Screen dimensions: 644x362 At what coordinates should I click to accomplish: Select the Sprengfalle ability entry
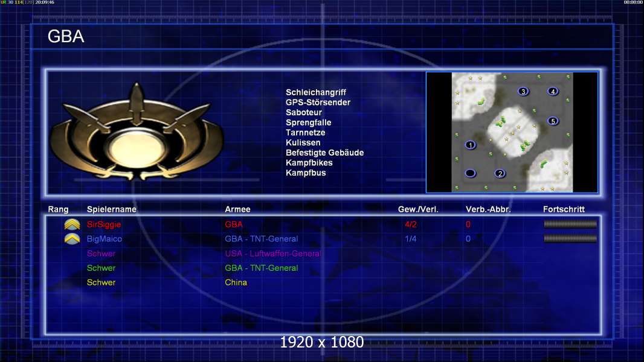[x=309, y=122]
